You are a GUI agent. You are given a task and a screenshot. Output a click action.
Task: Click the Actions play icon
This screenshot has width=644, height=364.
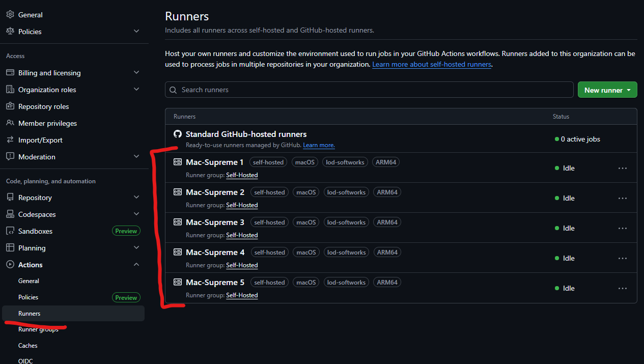point(10,265)
